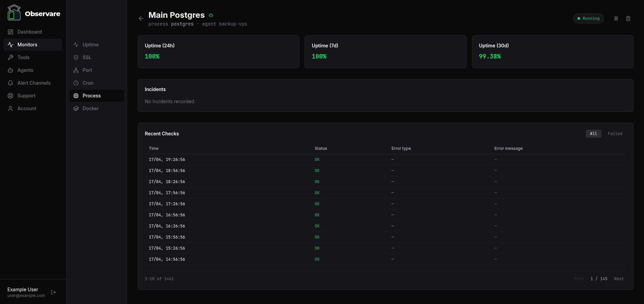This screenshot has width=644, height=304.
Task: Click Prev in the checks pagination
Action: (578, 279)
